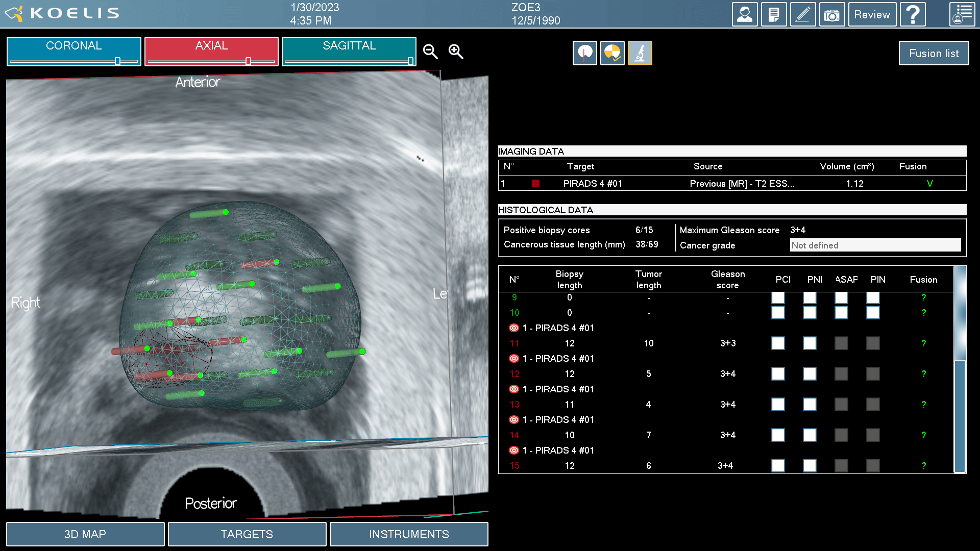980x551 pixels.
Task: Click the Fusion question mark for core 15
Action: tap(923, 465)
